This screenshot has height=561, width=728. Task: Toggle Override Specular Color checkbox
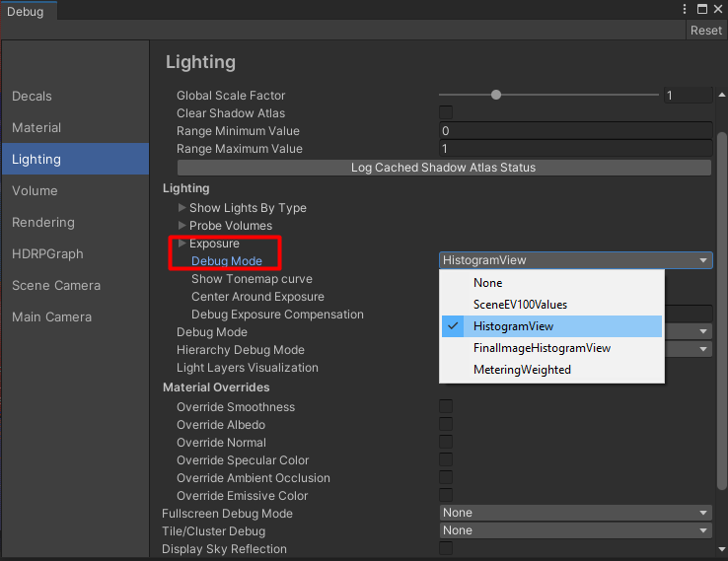pos(446,459)
